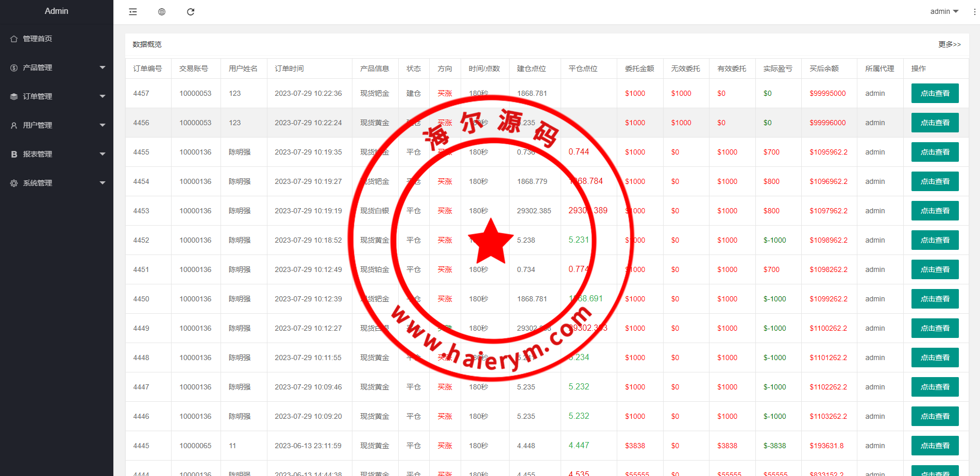
Task: Click the refresh page icon
Action: point(191,12)
